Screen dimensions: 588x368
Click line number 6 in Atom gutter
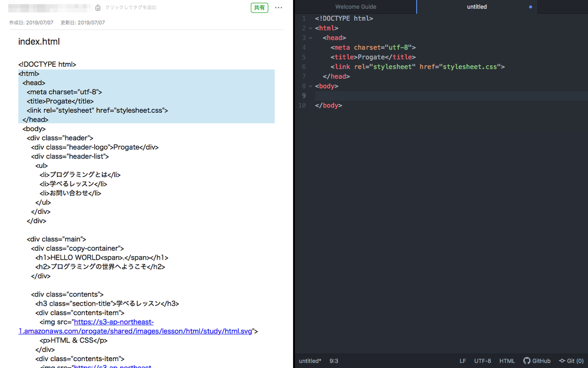click(304, 67)
